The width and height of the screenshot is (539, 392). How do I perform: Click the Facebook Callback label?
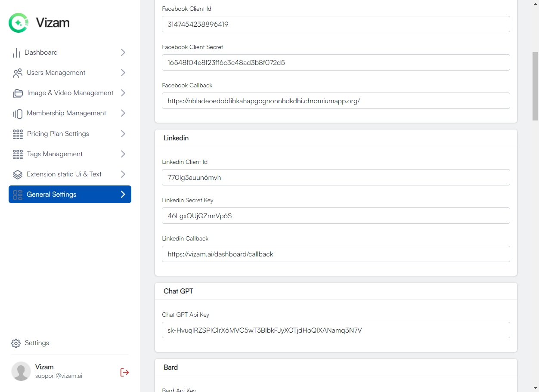coord(187,85)
